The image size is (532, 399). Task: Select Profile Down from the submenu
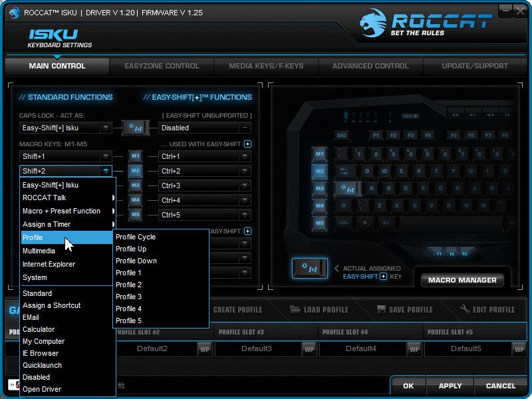coord(161,261)
